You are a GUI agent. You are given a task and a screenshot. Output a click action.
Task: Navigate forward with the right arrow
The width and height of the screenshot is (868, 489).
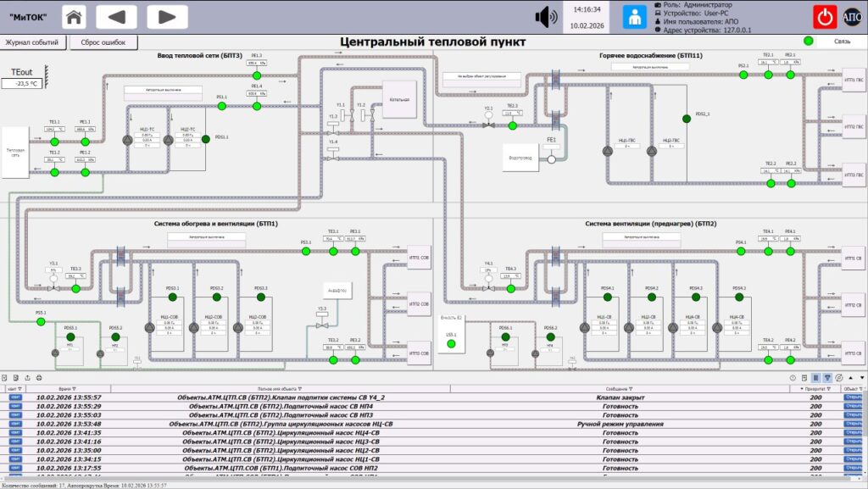(167, 17)
